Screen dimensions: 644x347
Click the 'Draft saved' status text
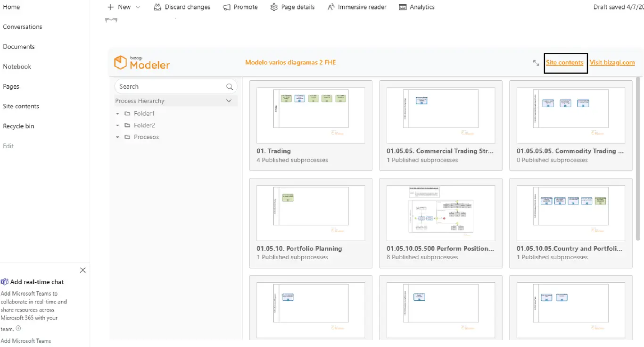[x=619, y=7]
